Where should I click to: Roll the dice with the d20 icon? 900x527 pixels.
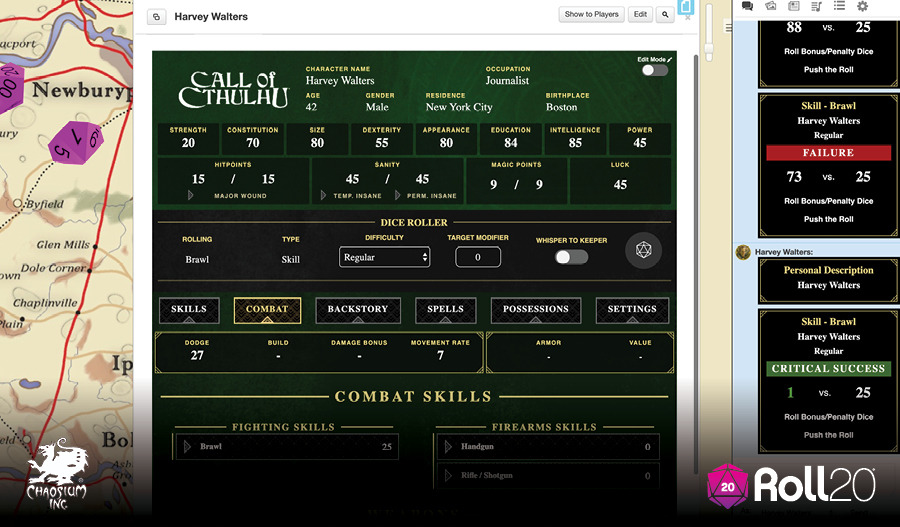(643, 250)
